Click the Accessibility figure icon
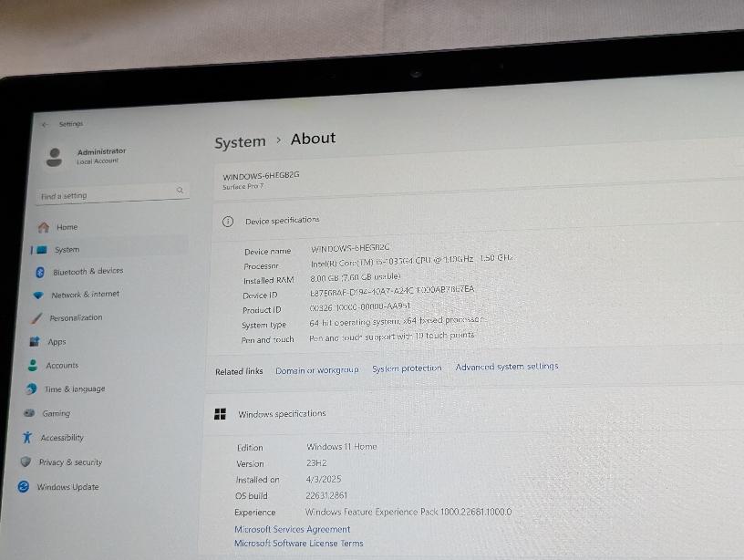 [27, 438]
